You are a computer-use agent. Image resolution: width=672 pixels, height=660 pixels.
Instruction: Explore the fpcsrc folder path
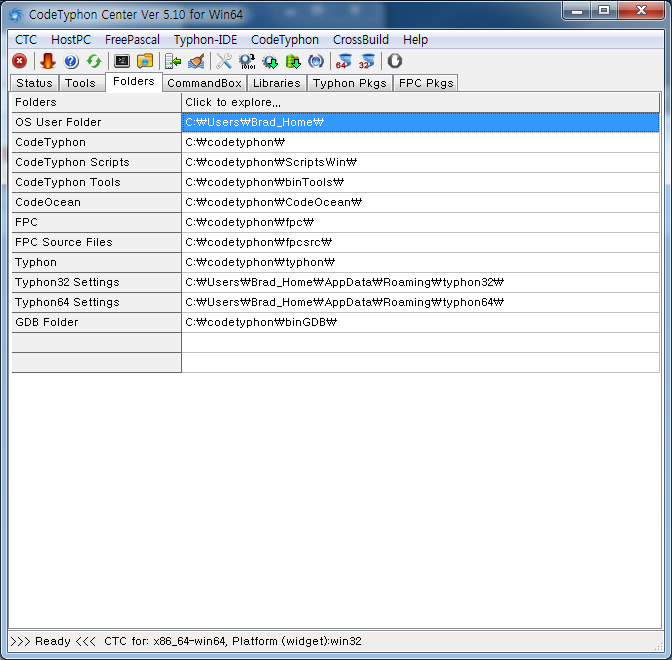pyautogui.click(x=420, y=243)
